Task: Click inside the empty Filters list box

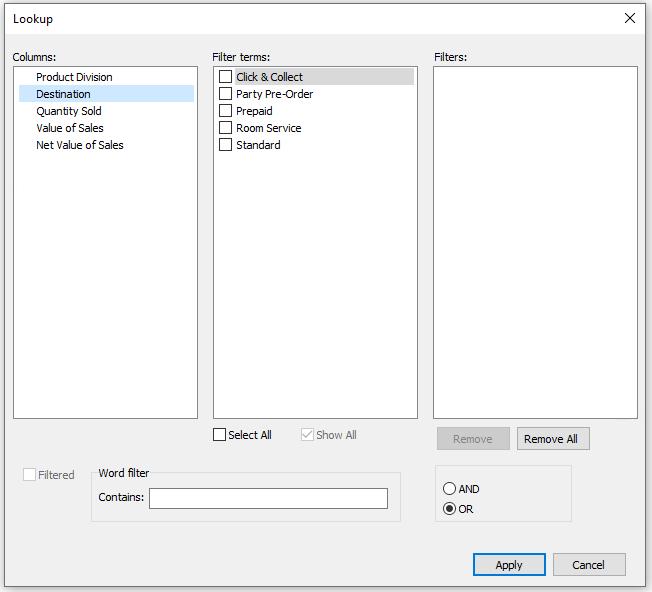Action: point(535,240)
